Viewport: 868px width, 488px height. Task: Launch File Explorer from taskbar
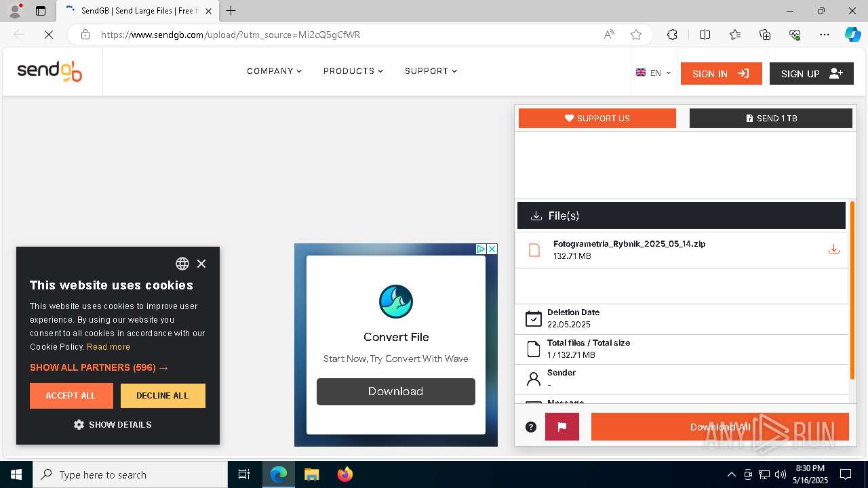pyautogui.click(x=311, y=474)
